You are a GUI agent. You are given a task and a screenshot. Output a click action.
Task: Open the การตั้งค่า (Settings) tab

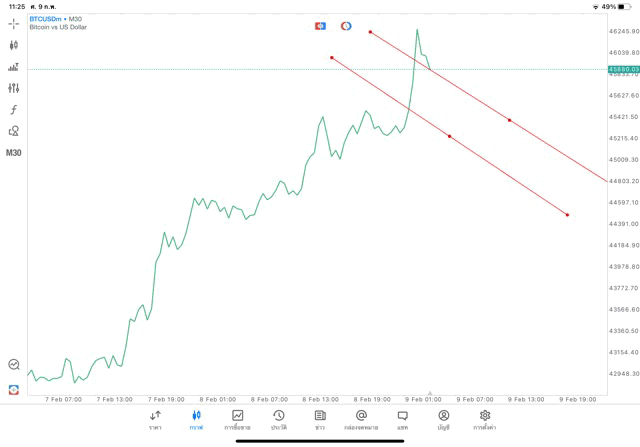pyautogui.click(x=485, y=420)
